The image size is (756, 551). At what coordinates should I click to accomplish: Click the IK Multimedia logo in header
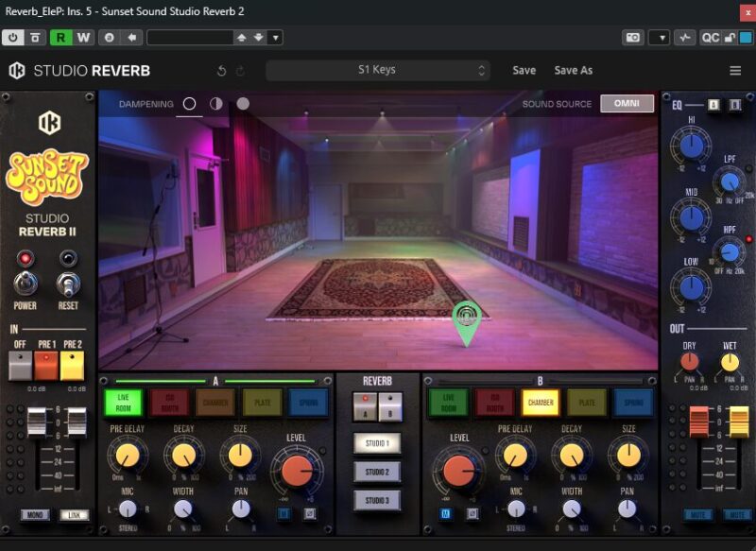point(17,71)
